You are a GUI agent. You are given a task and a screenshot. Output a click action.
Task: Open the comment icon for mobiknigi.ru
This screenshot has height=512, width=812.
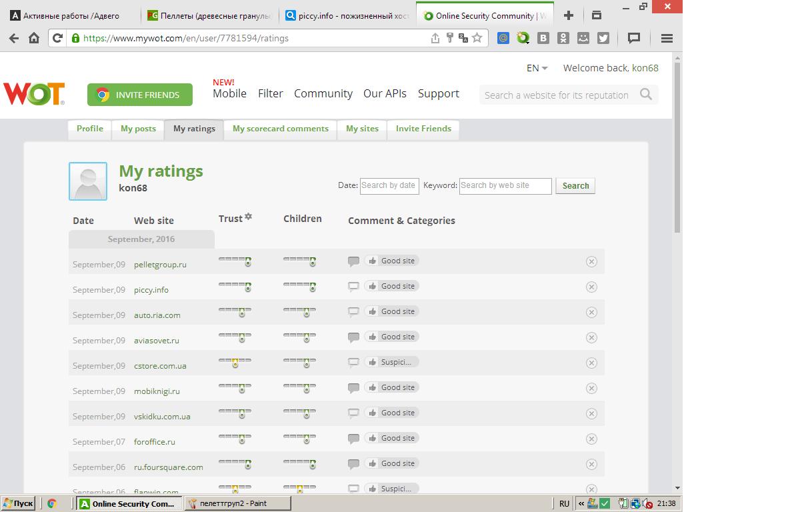353,388
